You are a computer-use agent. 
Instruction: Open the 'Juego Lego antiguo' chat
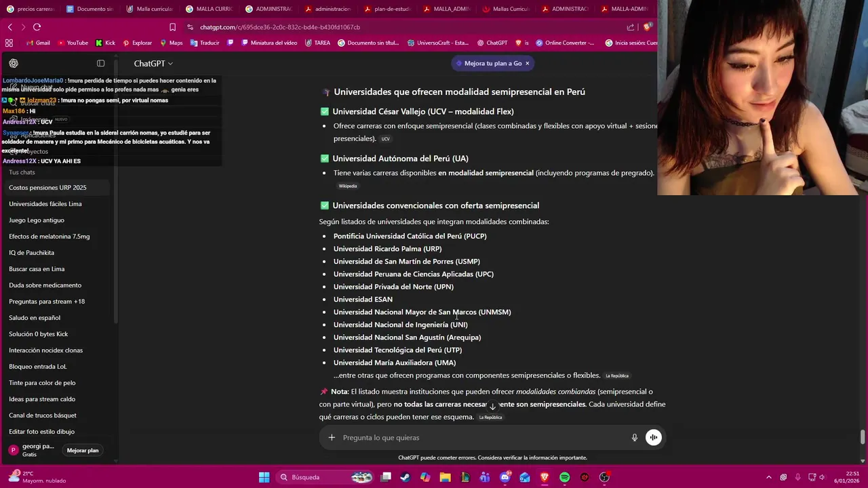57,220
